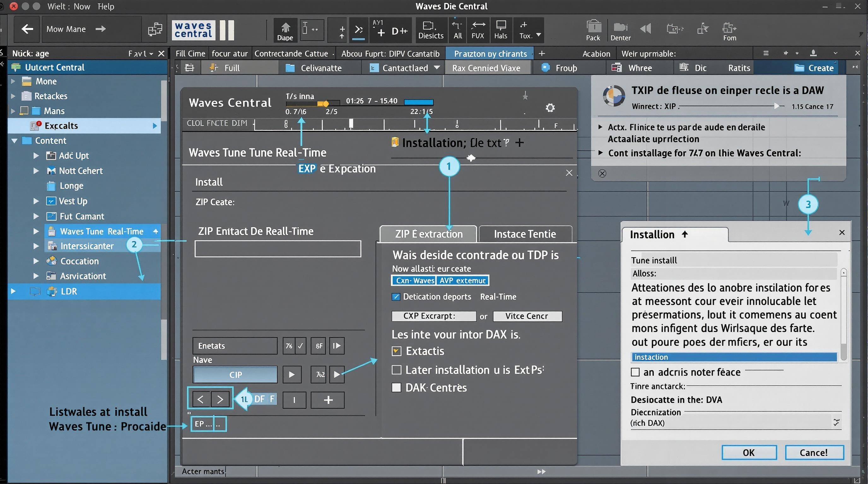Viewport: 868px width, 484px height.
Task: Click the back arrow in the toolbar
Action: click(27, 29)
